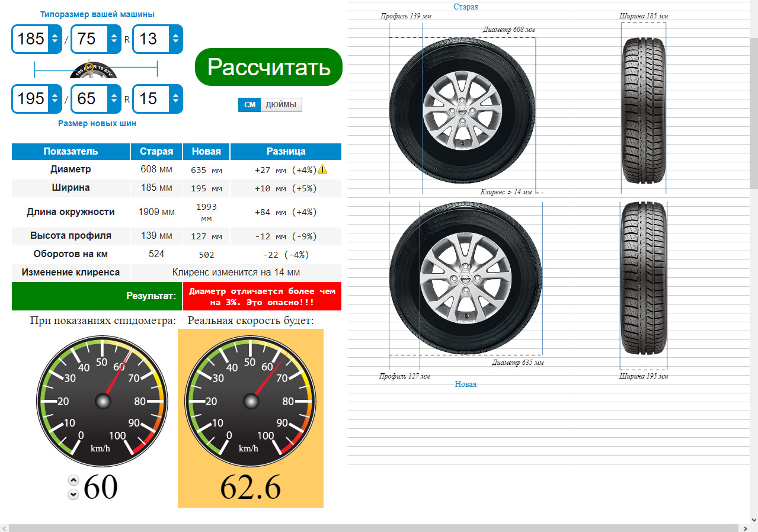The height and width of the screenshot is (532, 758).
Task: Click the new tire side-view wheel image
Action: click(x=465, y=279)
